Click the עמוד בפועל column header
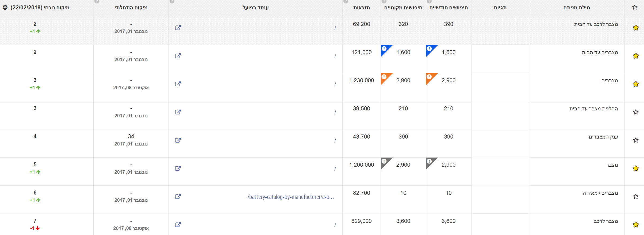 [x=255, y=8]
